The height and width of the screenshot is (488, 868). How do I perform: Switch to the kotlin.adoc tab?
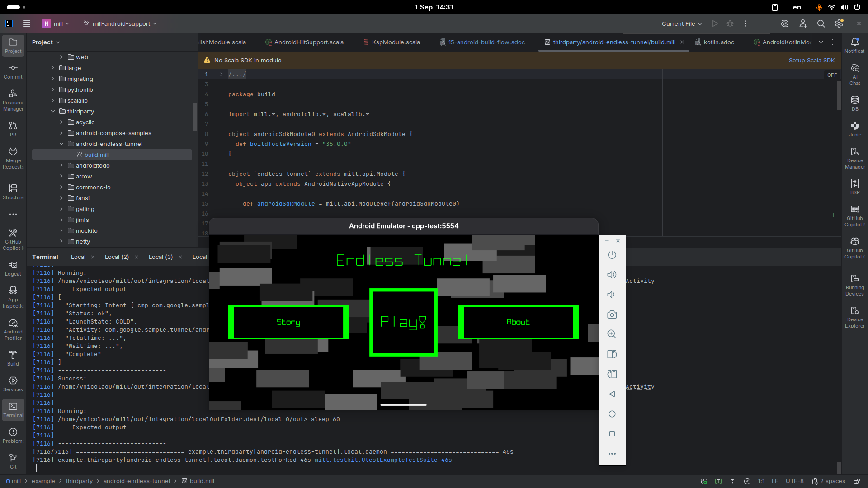point(714,42)
